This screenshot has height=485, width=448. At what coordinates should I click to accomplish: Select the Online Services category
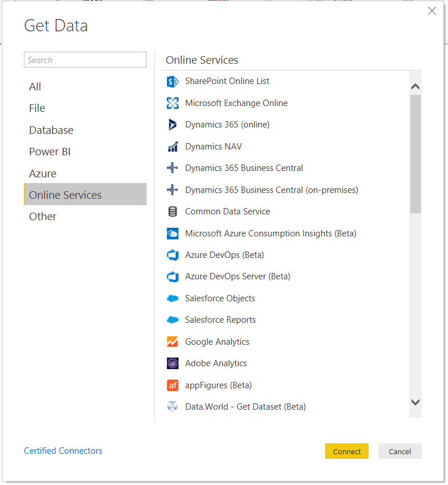click(x=85, y=194)
